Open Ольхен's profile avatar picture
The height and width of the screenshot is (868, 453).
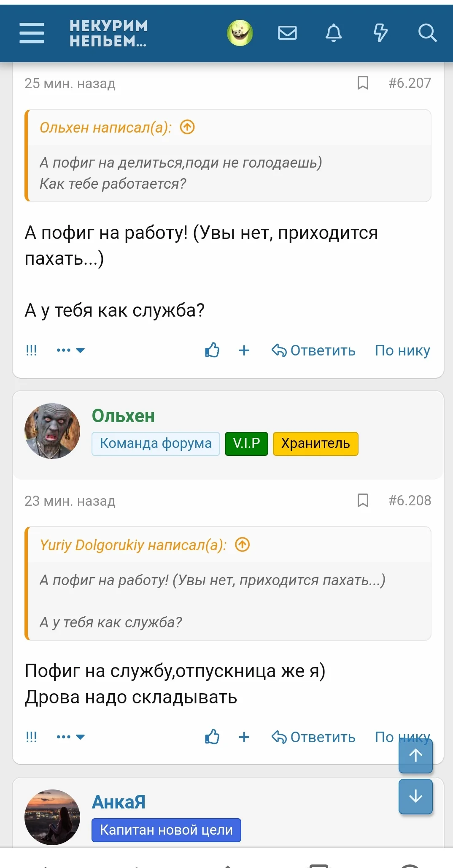click(x=52, y=431)
